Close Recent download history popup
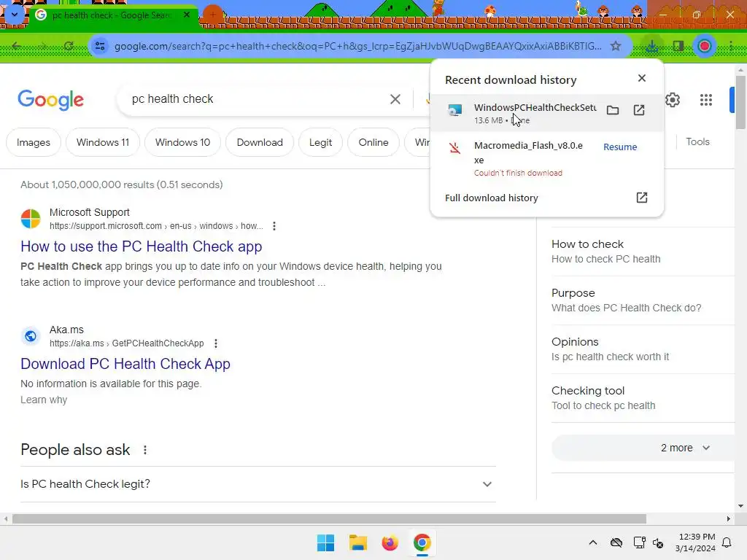 [x=642, y=78]
